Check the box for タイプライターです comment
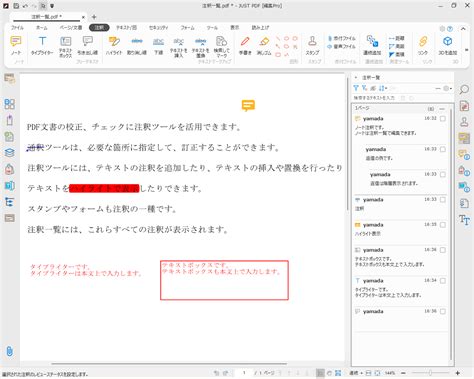This screenshot has width=474, height=379. (x=443, y=281)
